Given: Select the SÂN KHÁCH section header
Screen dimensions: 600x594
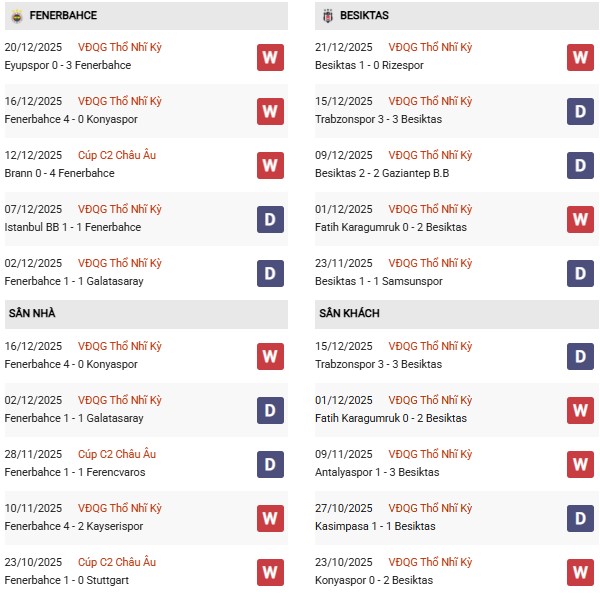Looking at the screenshot, I should coord(349,314).
